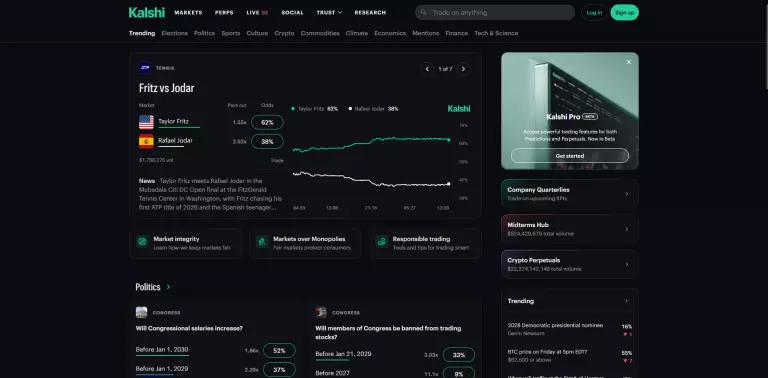Click the Log in button
This screenshot has height=378, width=768.
point(594,13)
